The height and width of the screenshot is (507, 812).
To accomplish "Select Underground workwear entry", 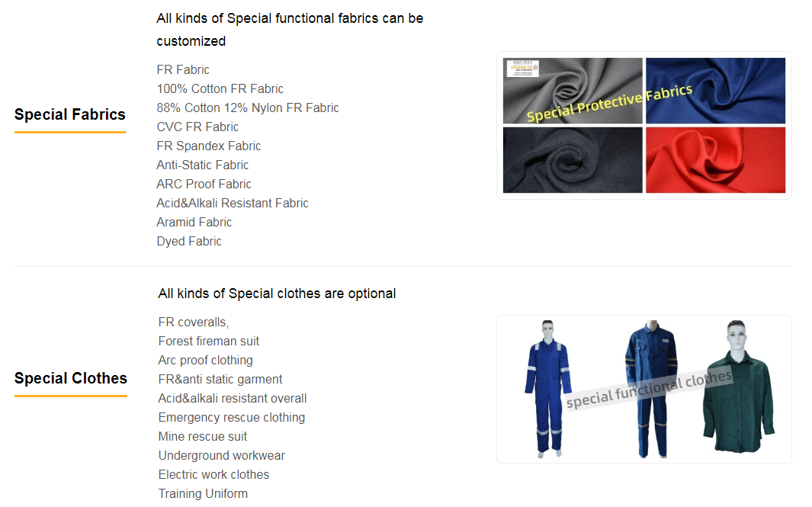I will coord(222,456).
